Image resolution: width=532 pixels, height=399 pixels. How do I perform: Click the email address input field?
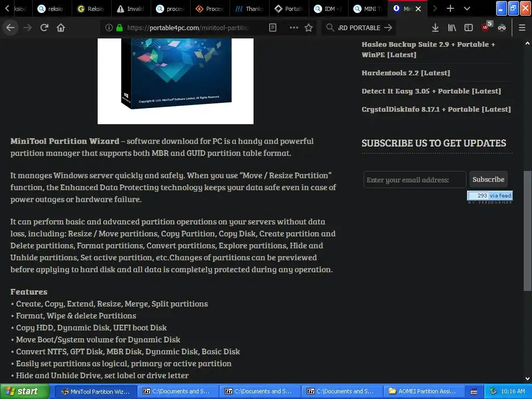coord(415,179)
